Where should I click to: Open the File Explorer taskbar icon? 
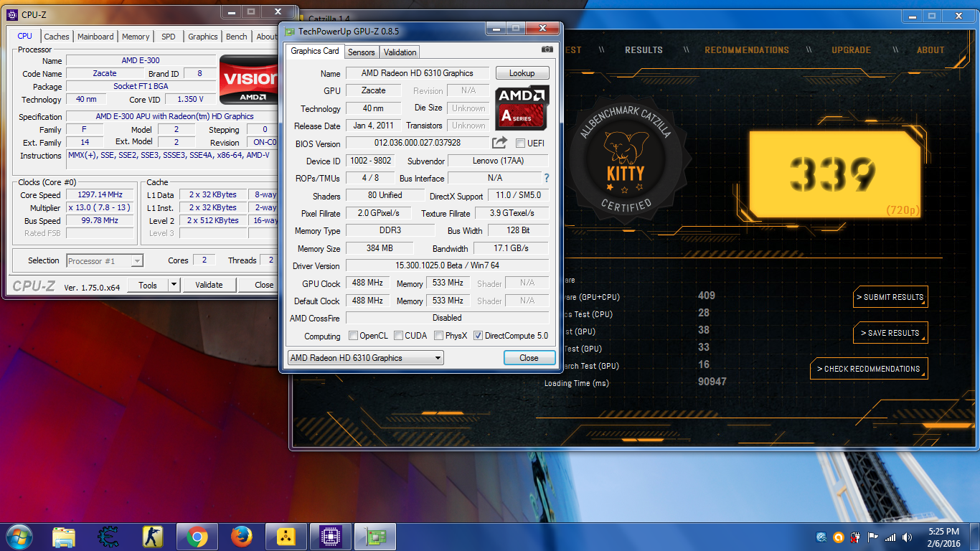[64, 537]
